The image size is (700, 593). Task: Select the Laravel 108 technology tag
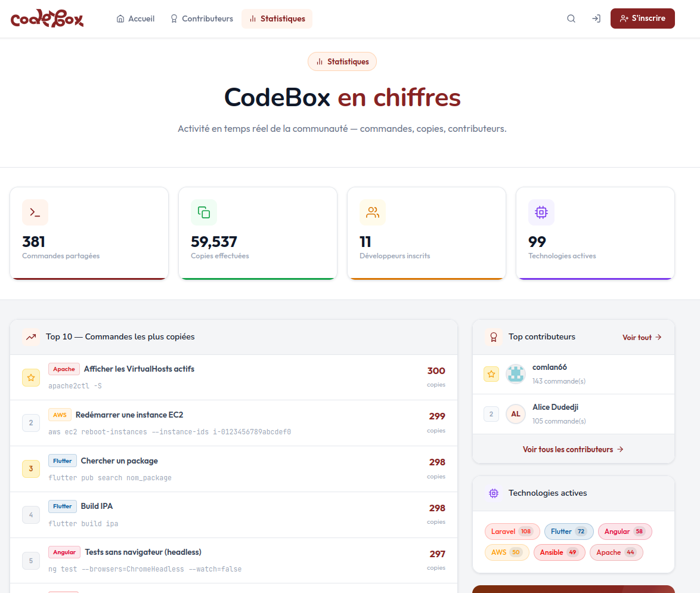512,532
